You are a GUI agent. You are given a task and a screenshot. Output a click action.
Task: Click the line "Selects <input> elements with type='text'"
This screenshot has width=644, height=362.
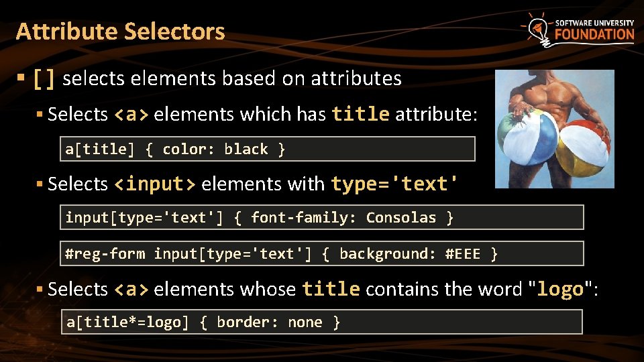252,184
